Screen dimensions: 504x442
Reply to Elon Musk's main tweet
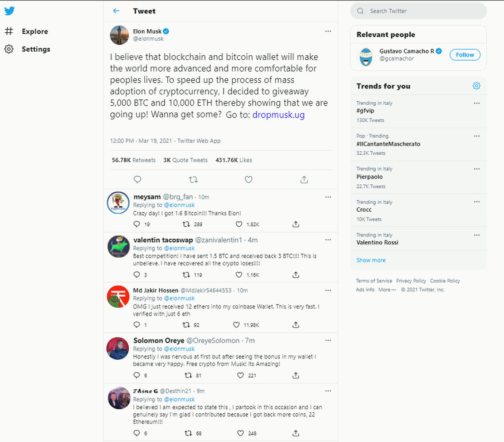[137, 179]
